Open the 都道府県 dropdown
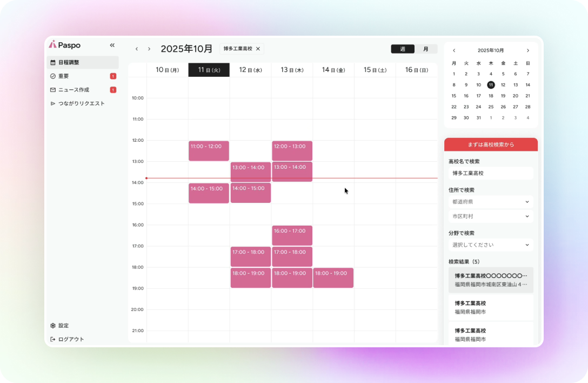Viewport: 588px width, 383px height. pos(491,202)
